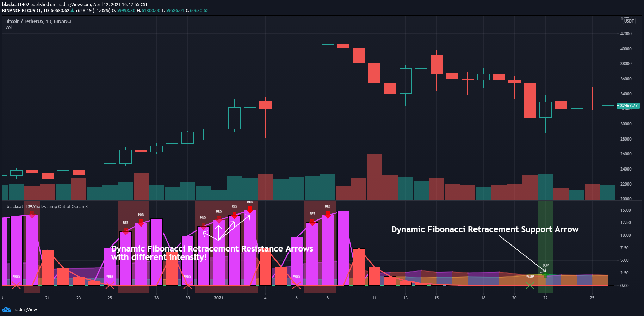644x316 pixels.
Task: Click the green SUP support arrow marker
Action: pyautogui.click(x=545, y=275)
